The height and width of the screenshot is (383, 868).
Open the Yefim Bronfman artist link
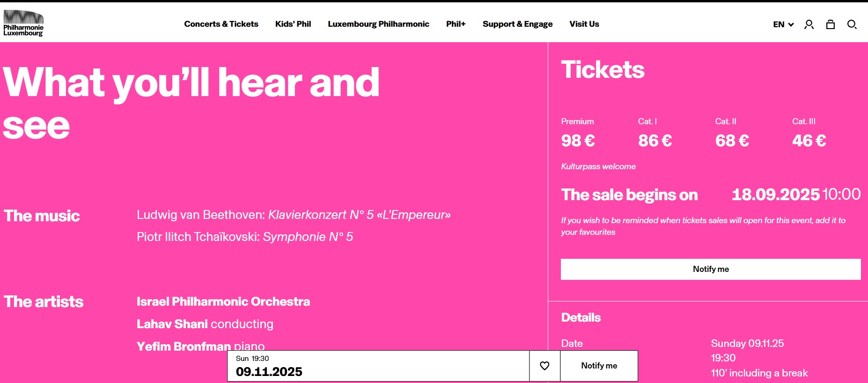coord(184,346)
